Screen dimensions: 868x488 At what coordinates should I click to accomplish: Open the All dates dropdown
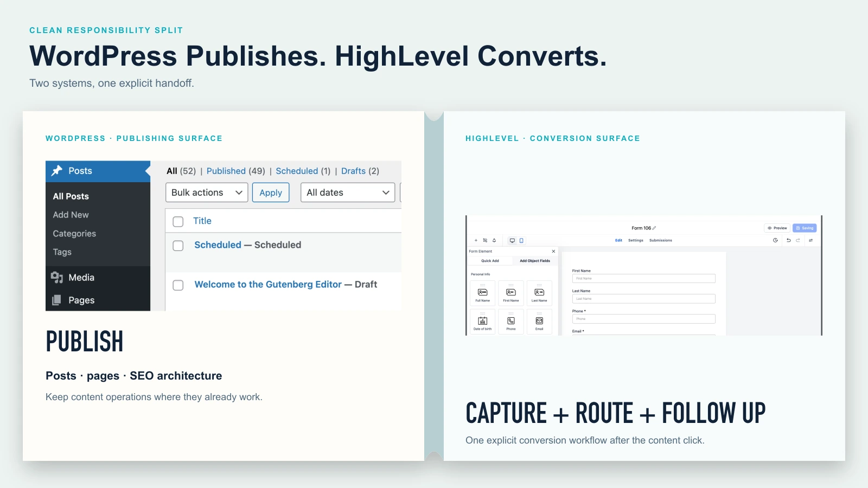click(348, 192)
